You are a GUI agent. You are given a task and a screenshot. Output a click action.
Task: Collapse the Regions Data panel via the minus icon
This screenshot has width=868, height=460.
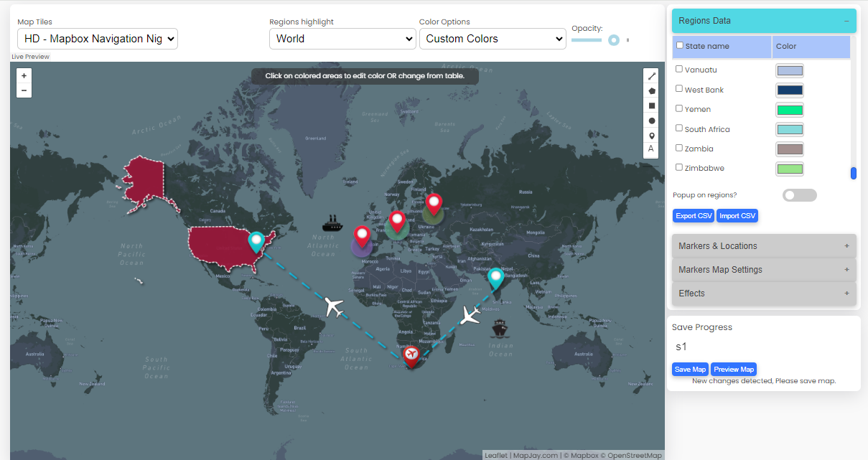click(846, 21)
